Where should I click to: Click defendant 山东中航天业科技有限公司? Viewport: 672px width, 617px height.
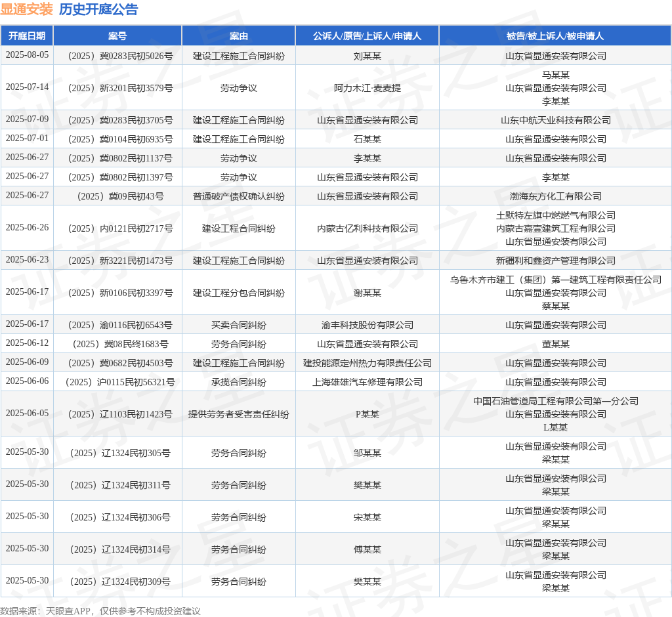click(x=555, y=120)
